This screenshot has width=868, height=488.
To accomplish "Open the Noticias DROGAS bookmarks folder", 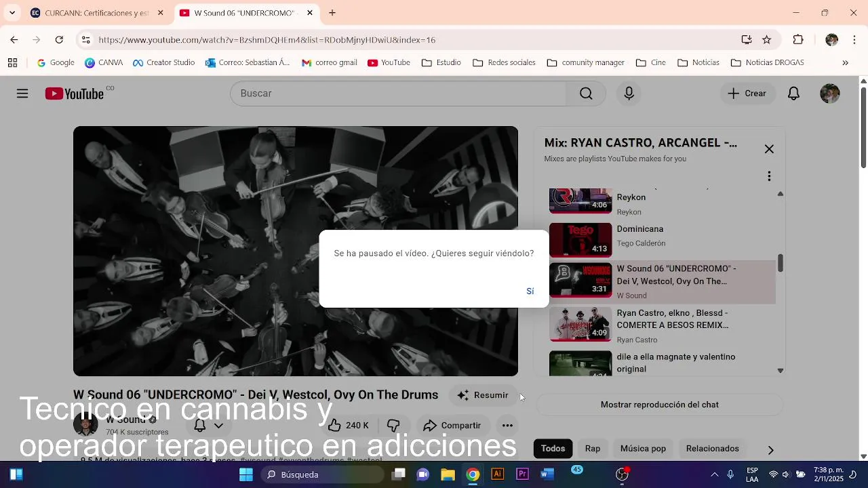I will coord(768,63).
